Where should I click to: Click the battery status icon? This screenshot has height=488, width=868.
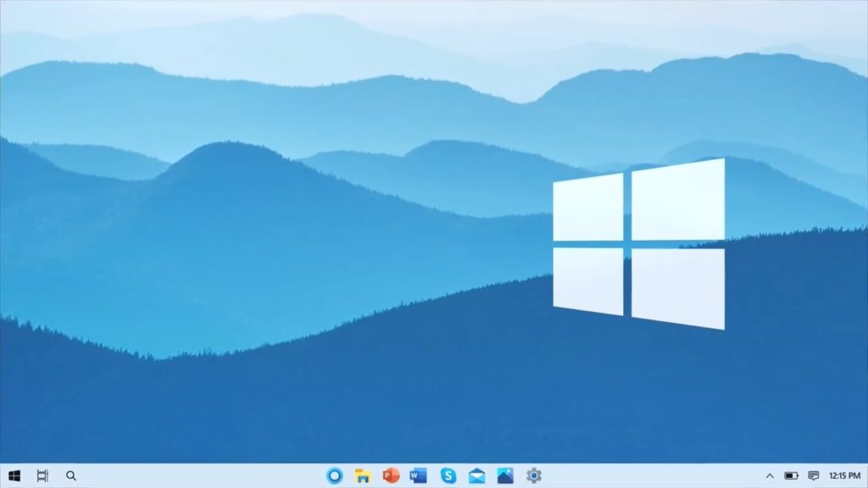(791, 476)
